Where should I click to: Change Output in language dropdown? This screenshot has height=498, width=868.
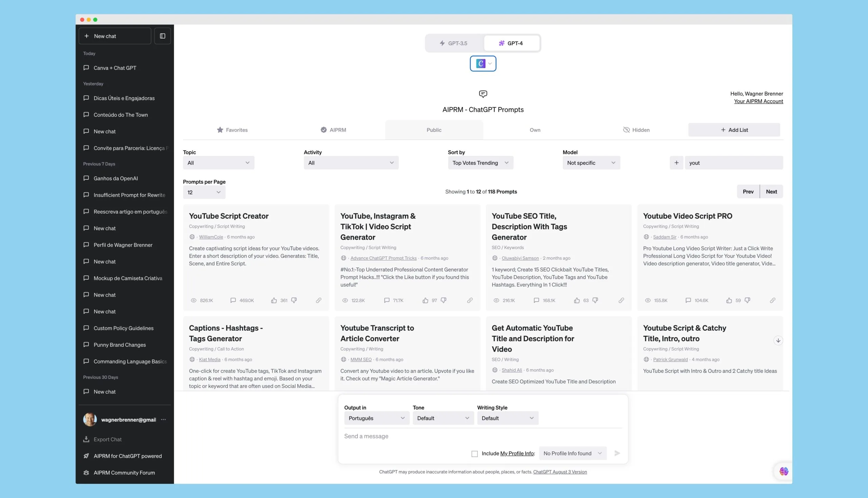pyautogui.click(x=377, y=418)
